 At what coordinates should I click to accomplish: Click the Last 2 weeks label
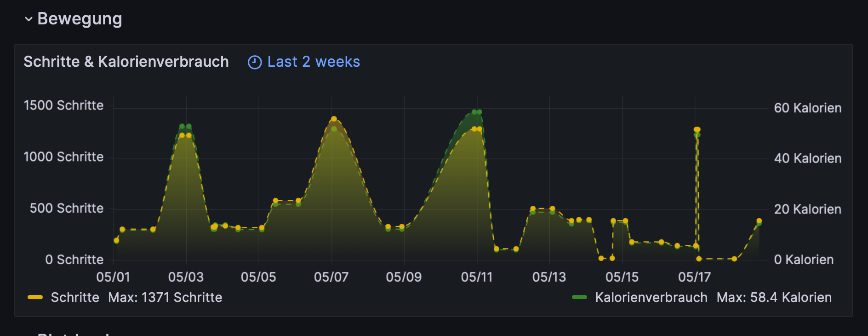pos(314,62)
